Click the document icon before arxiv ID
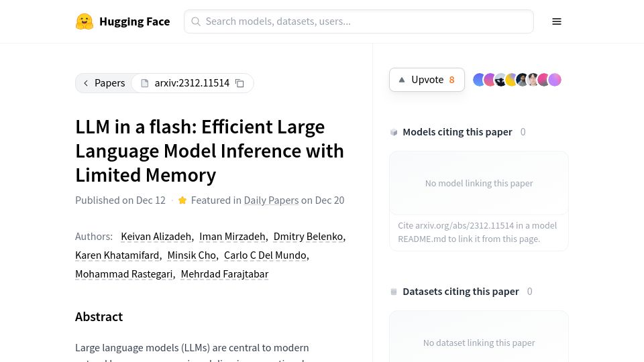 145,83
